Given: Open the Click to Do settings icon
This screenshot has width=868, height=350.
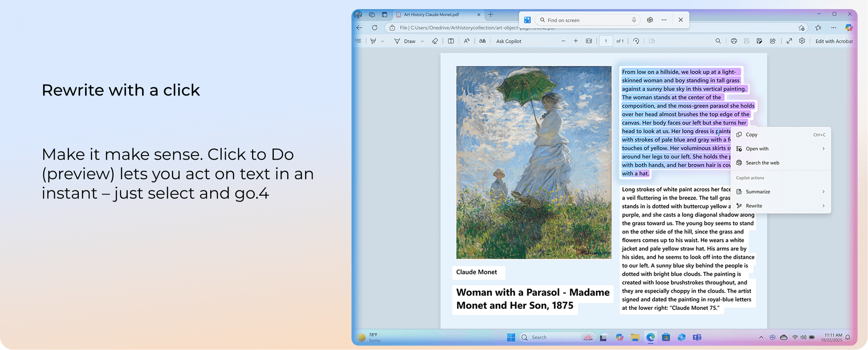Looking at the screenshot, I should tap(650, 20).
